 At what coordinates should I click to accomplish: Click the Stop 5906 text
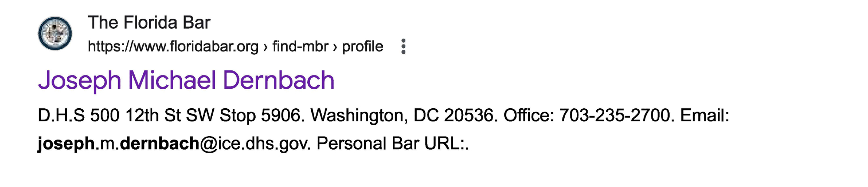[262, 116]
